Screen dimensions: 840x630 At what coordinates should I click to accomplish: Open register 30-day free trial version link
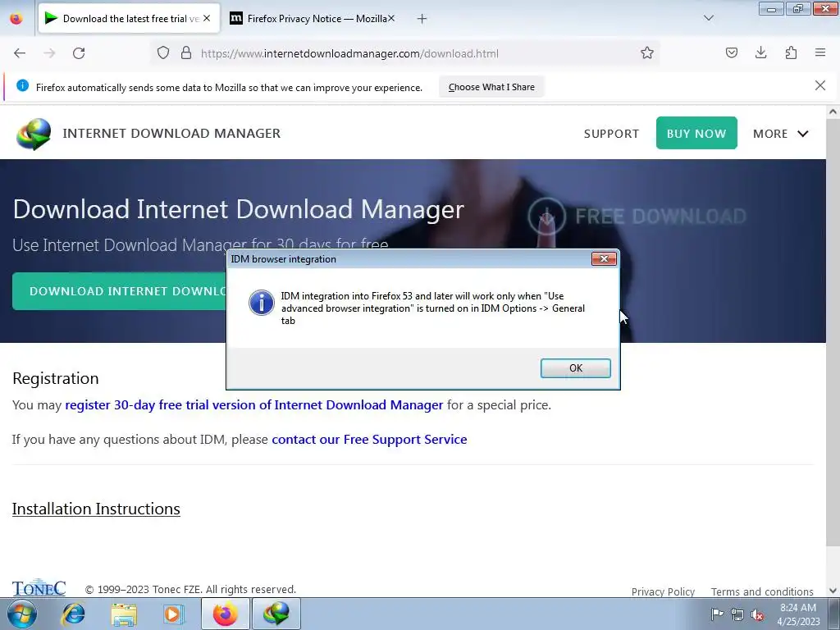point(254,405)
